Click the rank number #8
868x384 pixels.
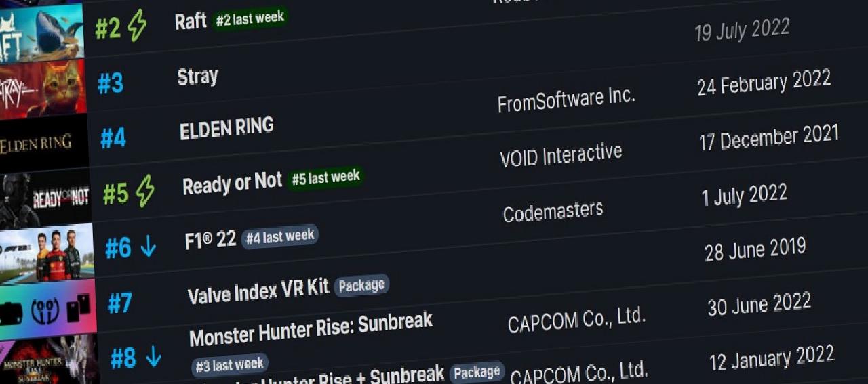click(x=123, y=358)
